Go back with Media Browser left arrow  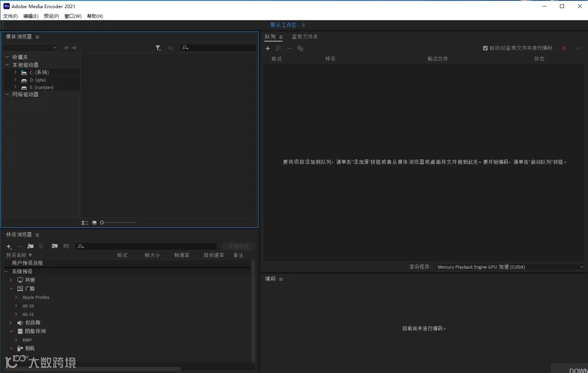point(66,47)
